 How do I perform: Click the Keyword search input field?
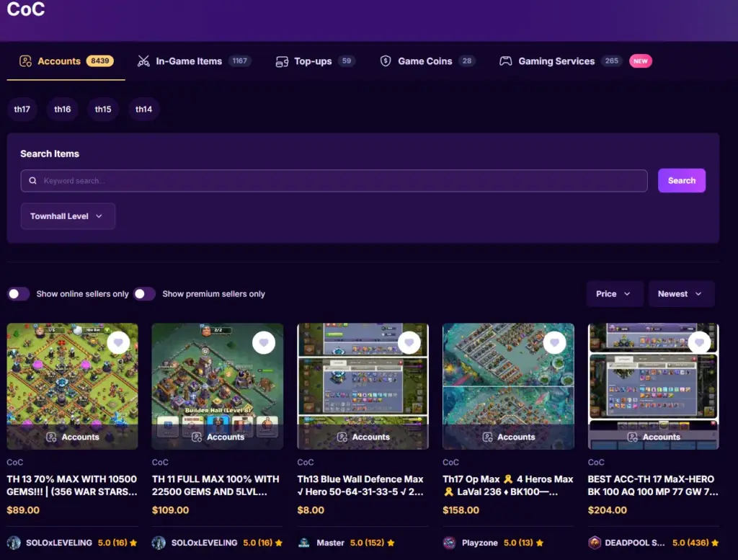pyautogui.click(x=339, y=181)
